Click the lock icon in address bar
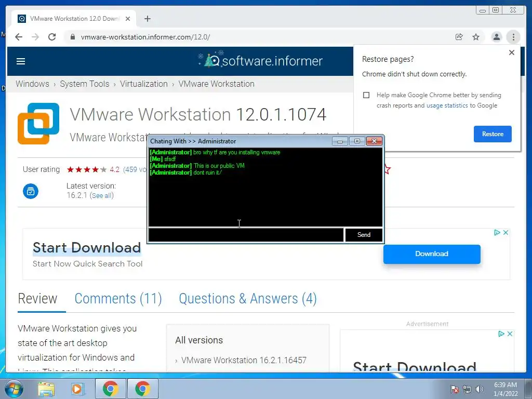 coord(72,37)
